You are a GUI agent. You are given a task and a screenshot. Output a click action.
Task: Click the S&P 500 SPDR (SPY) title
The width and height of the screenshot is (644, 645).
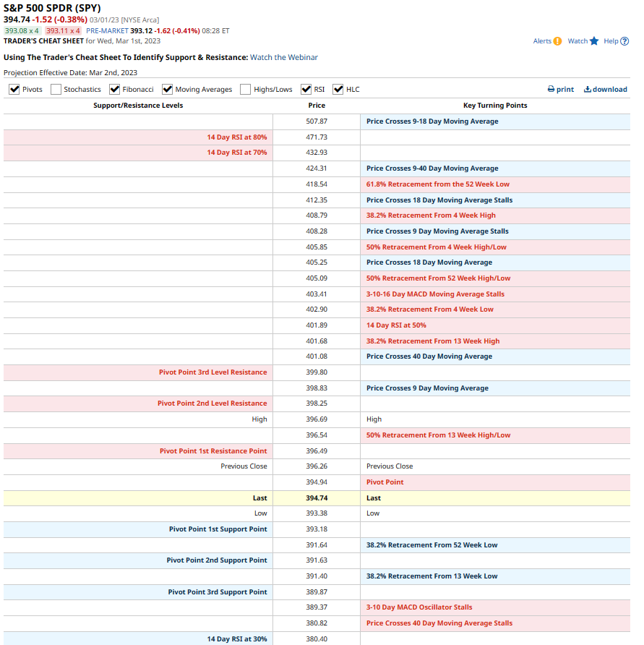tap(52, 8)
